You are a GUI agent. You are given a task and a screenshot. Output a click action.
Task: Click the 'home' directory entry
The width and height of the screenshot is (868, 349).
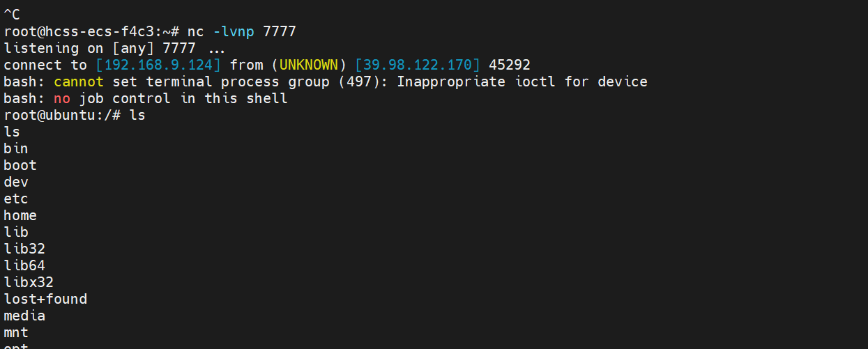click(x=20, y=215)
